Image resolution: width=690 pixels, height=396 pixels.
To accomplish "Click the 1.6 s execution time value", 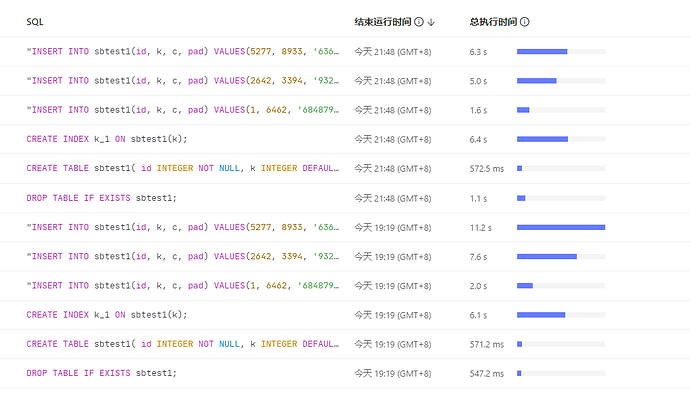I will click(478, 110).
